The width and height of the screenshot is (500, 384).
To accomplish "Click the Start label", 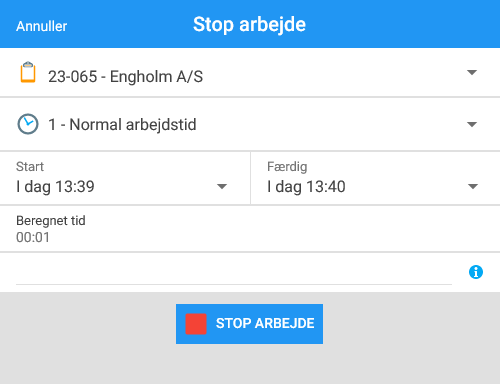I will [x=30, y=166].
